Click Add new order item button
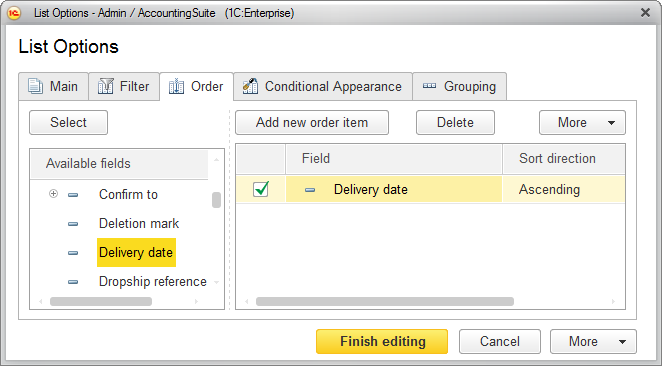This screenshot has height=366, width=662. coord(312,122)
